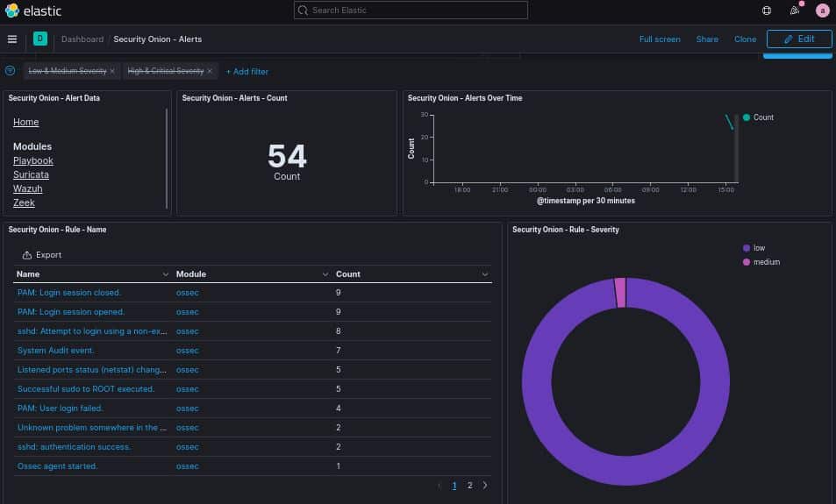Click page 1 in table pagination

(454, 486)
